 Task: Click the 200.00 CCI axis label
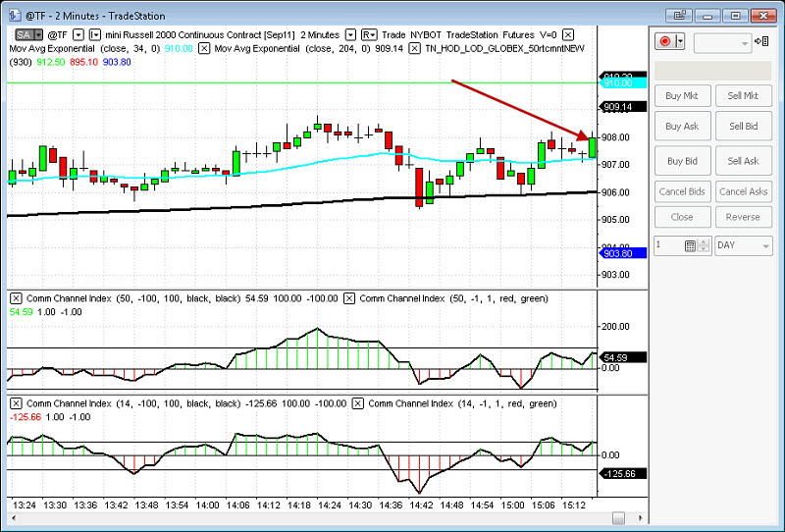(x=615, y=327)
